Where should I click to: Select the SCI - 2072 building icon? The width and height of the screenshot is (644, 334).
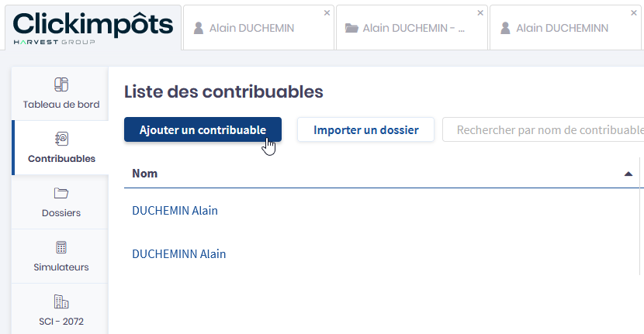coord(61,301)
